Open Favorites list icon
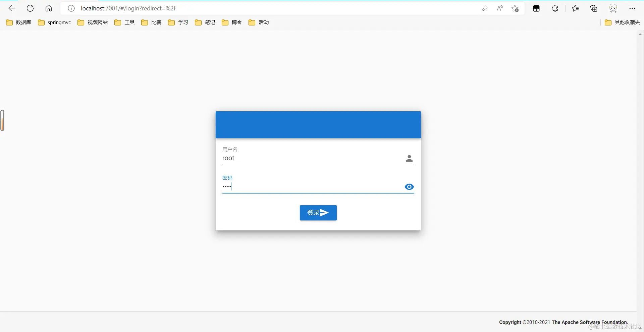 pyautogui.click(x=575, y=8)
